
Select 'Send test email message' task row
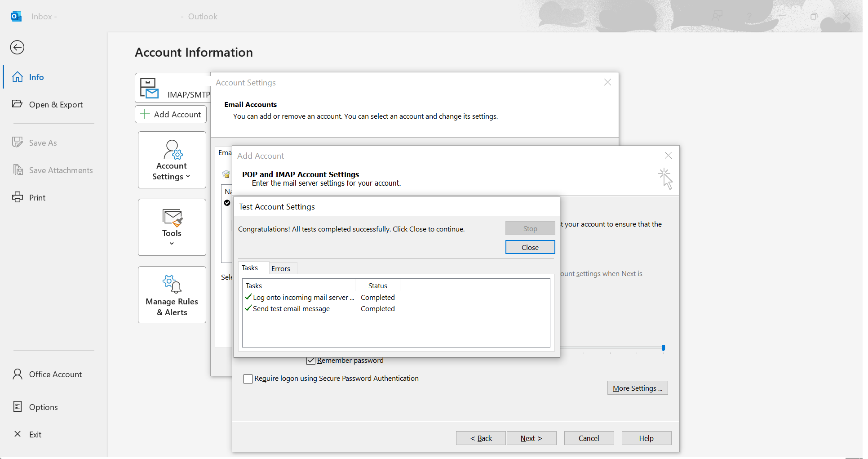click(x=320, y=308)
